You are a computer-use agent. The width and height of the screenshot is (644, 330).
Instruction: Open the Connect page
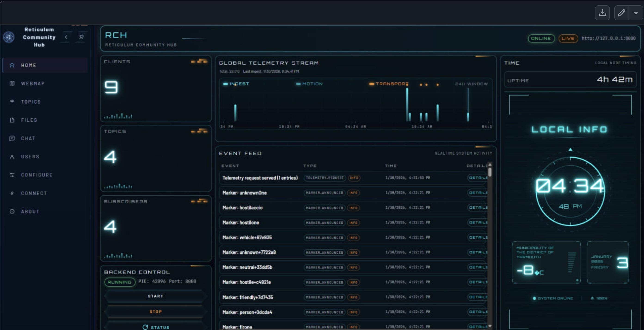[x=34, y=193]
